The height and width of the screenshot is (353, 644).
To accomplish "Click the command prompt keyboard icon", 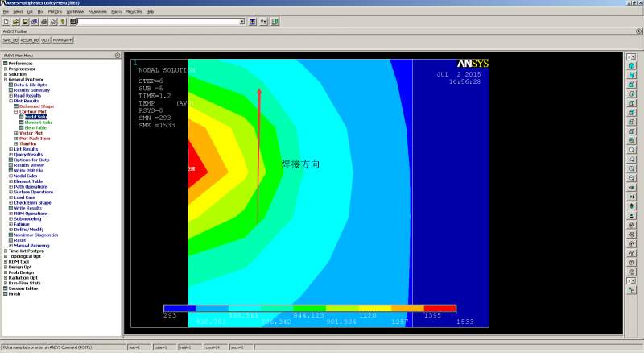I will tap(73, 22).
